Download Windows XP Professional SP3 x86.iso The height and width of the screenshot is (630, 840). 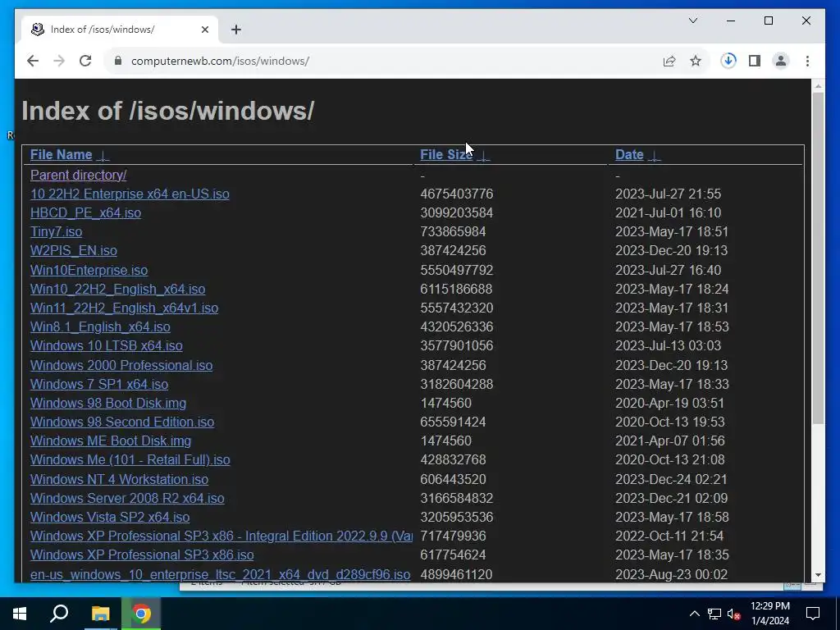pyautogui.click(x=142, y=555)
